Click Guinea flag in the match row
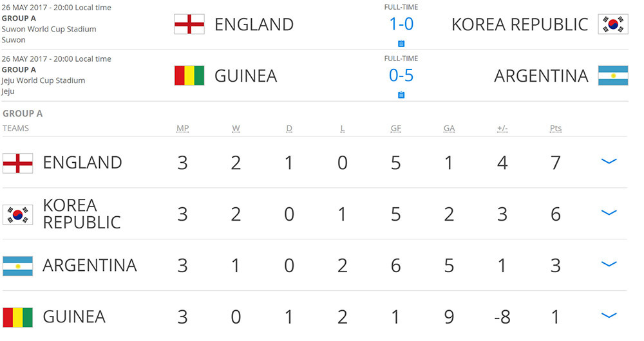This screenshot has height=341, width=644. pyautogui.click(x=189, y=76)
